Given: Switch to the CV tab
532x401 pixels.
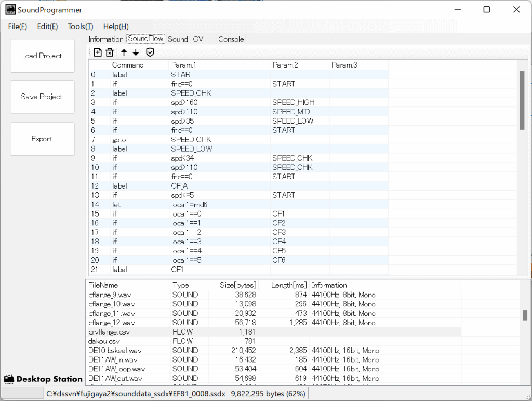Looking at the screenshot, I should (x=198, y=39).
